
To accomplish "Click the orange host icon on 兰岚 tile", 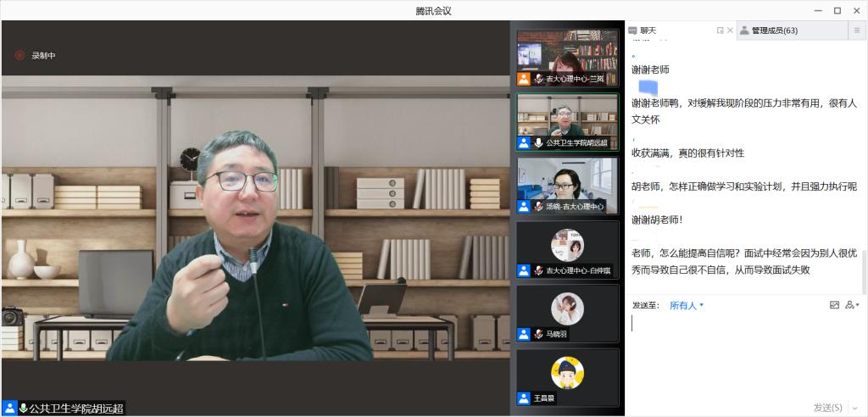I will [524, 79].
